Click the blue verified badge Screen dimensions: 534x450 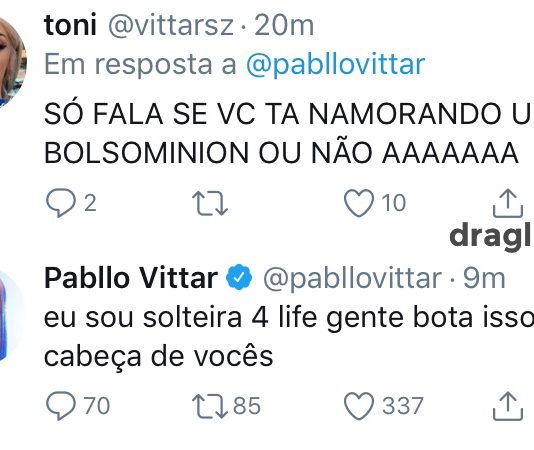point(239,277)
